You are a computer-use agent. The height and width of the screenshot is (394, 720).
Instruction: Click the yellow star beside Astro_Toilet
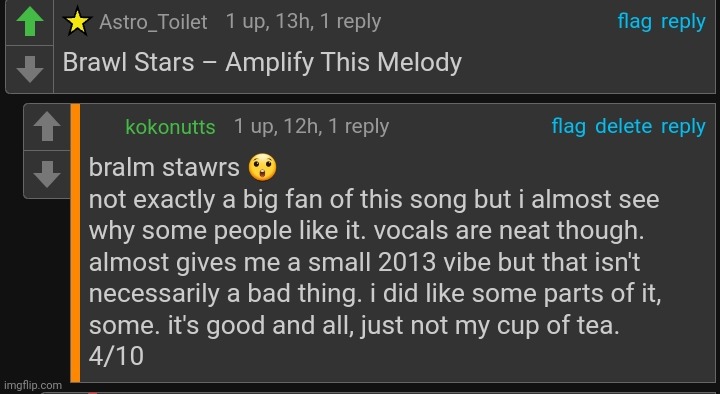pyautogui.click(x=78, y=22)
